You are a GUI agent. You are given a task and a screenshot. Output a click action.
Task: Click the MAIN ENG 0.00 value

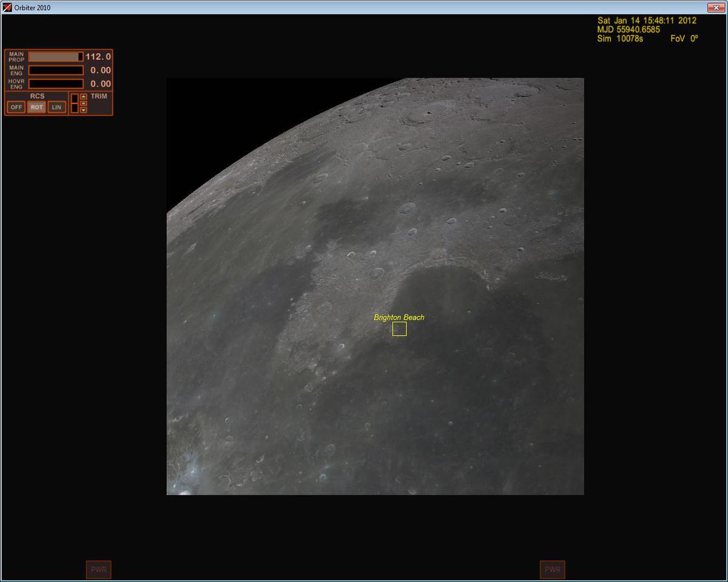point(101,70)
